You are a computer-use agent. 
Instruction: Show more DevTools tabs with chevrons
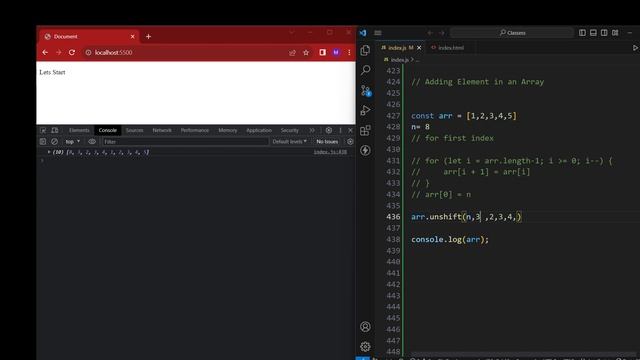(x=312, y=130)
